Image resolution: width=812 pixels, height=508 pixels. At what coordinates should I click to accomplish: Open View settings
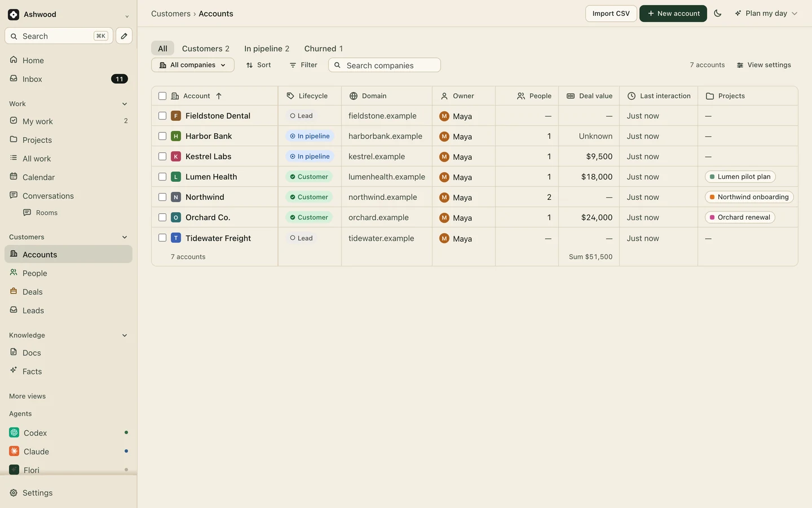(x=764, y=65)
